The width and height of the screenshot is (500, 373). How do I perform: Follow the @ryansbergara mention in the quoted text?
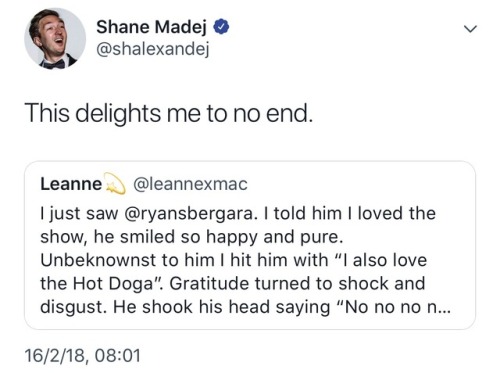191,214
